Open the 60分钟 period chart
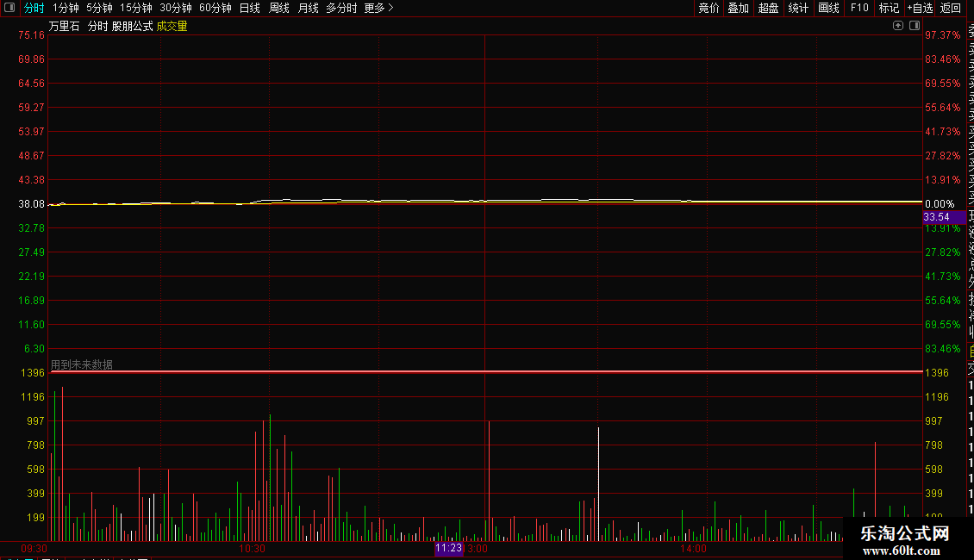This screenshot has width=974, height=560. pyautogui.click(x=215, y=8)
